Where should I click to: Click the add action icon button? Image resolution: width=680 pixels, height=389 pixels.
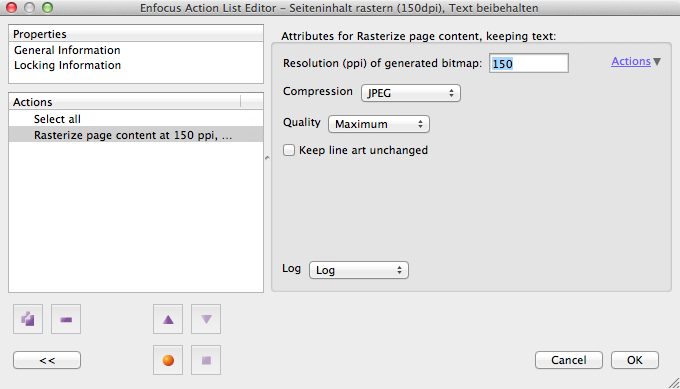tap(28, 319)
